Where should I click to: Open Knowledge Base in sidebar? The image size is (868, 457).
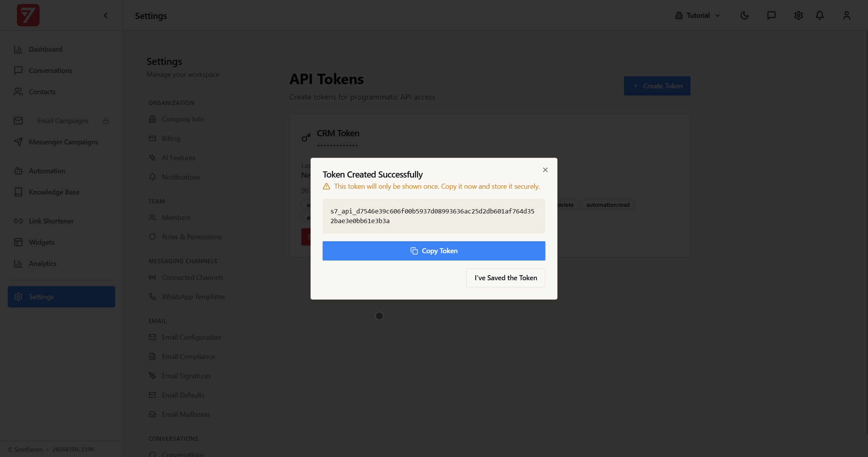[61, 192]
